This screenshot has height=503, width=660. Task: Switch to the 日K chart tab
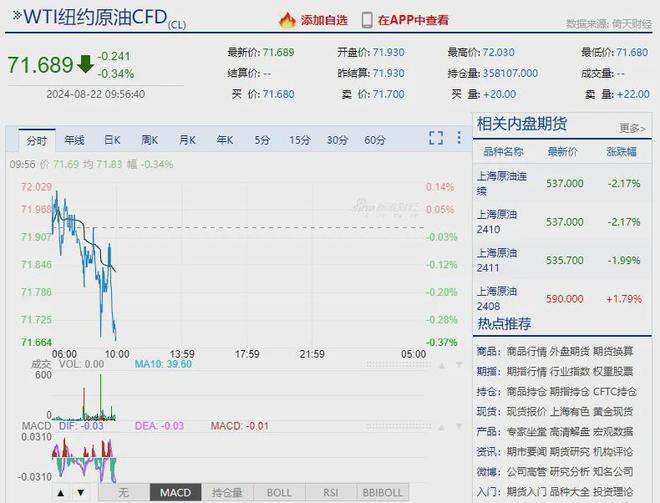(112, 140)
